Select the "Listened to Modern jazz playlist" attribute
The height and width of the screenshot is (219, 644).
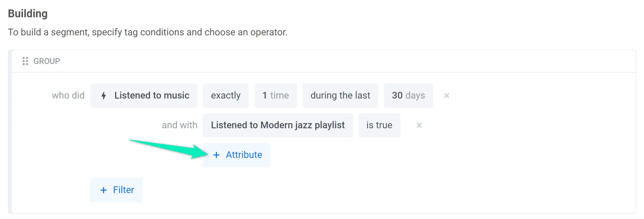click(x=278, y=125)
